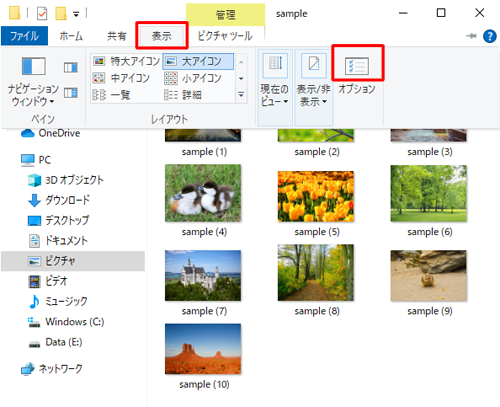Screen dimensions: 500x407
Task: Open オプション folder options
Action: tap(357, 74)
